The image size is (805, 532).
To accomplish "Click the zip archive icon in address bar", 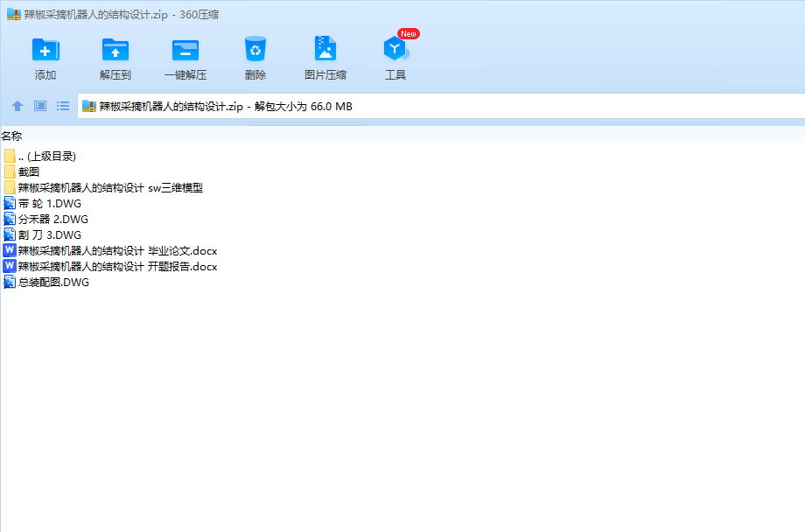I will click(89, 106).
